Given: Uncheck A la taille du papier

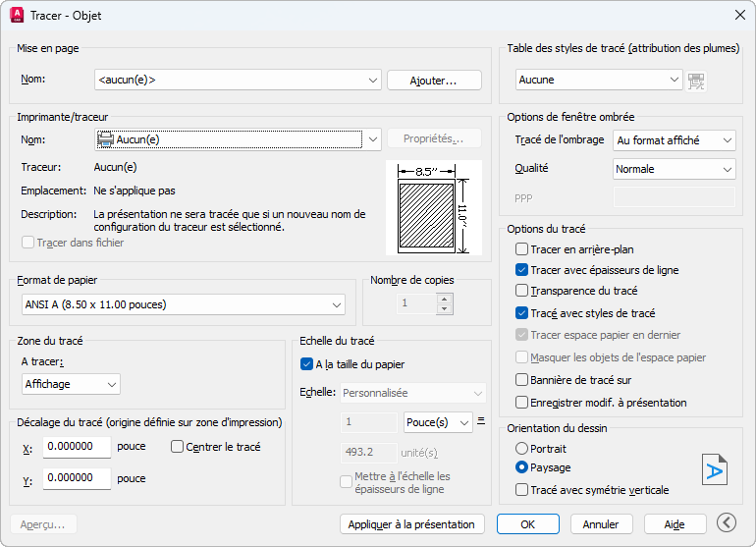Looking at the screenshot, I should 306,364.
